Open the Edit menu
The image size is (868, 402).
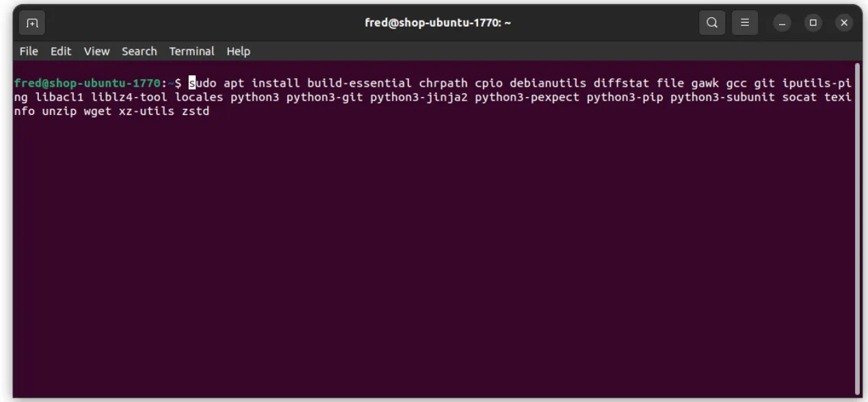click(x=61, y=51)
